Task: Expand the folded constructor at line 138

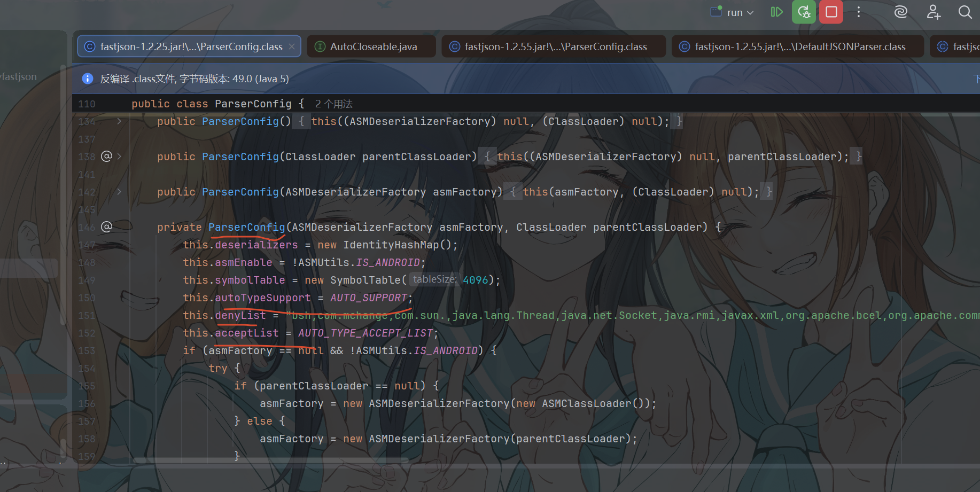Action: [119, 157]
